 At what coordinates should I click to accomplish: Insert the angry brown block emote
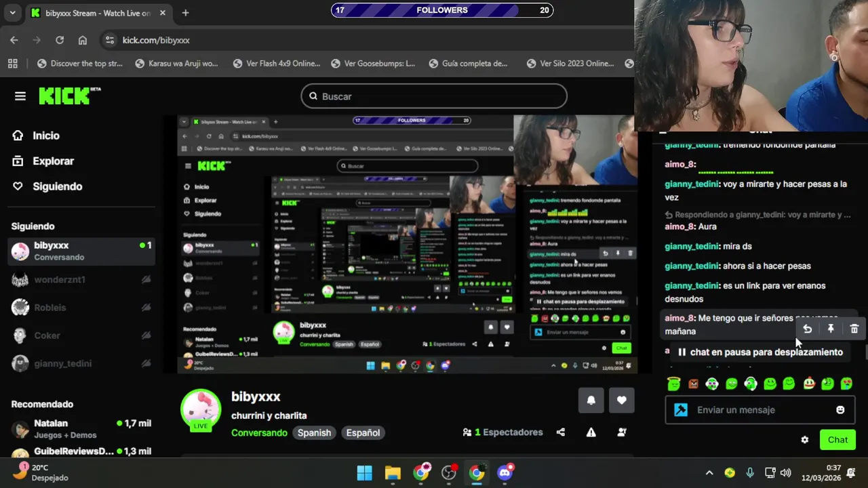pyautogui.click(x=693, y=384)
